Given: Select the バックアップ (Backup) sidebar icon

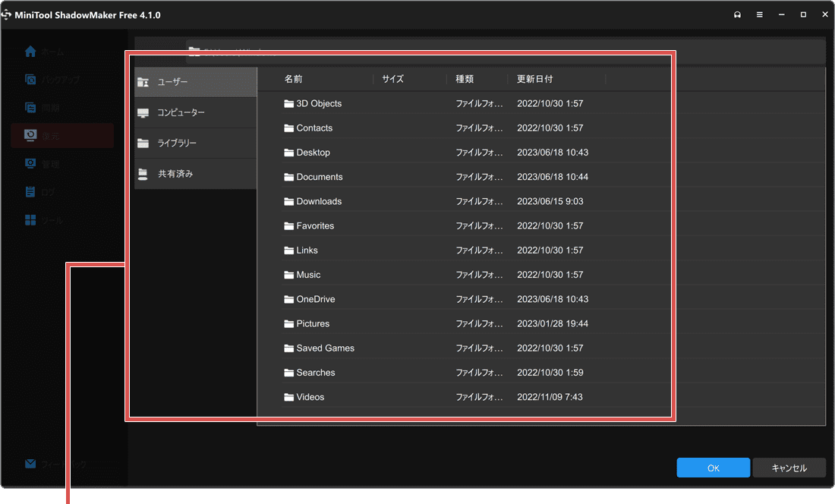Looking at the screenshot, I should point(30,79).
